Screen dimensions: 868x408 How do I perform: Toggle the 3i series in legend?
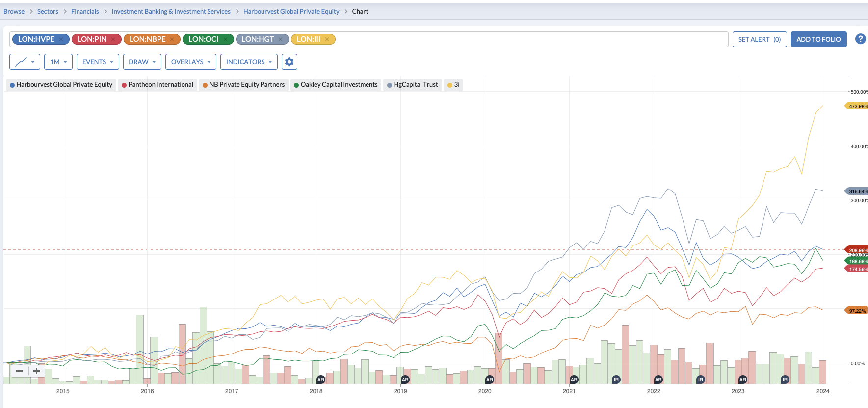[453, 85]
